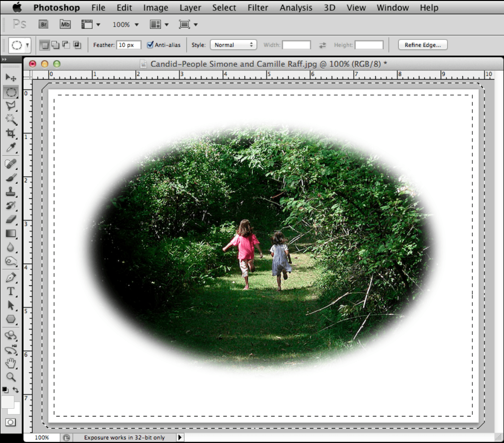Launch Adobe Bridge from the Br icon
The width and height of the screenshot is (504, 443).
point(44,24)
